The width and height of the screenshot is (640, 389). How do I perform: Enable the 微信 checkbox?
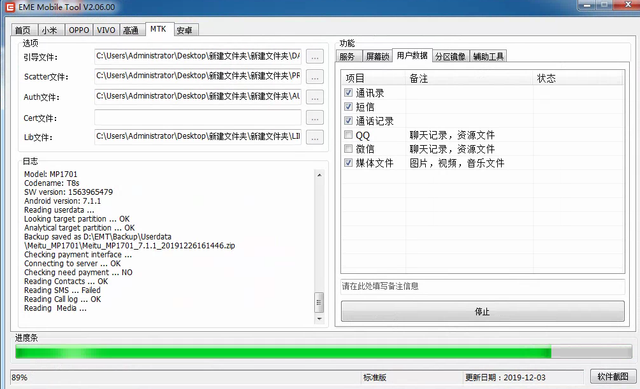pyautogui.click(x=348, y=148)
